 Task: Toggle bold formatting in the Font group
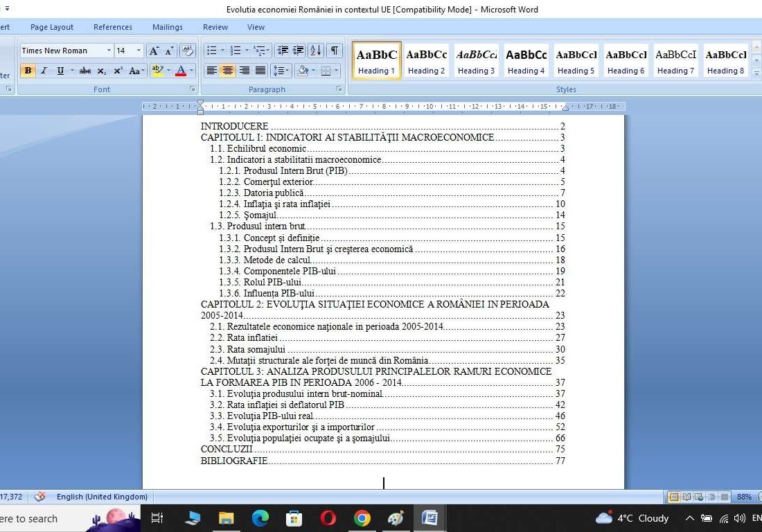pos(27,71)
